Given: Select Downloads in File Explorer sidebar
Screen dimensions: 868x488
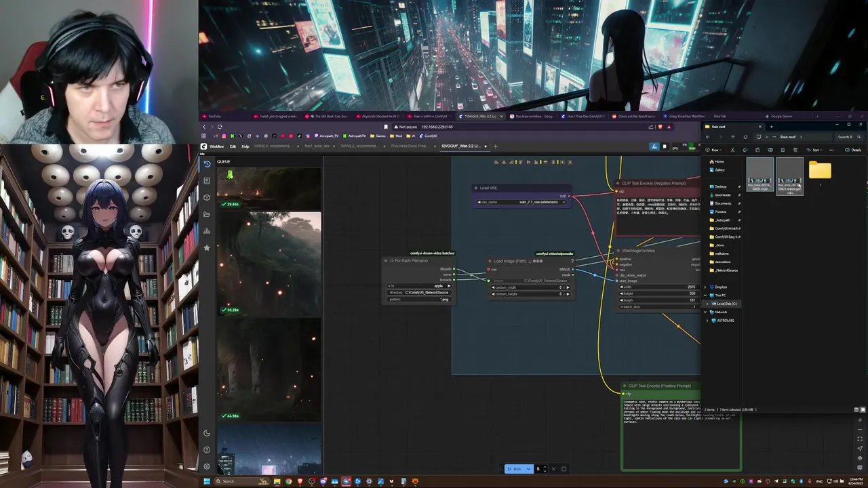Looking at the screenshot, I should pos(723,195).
